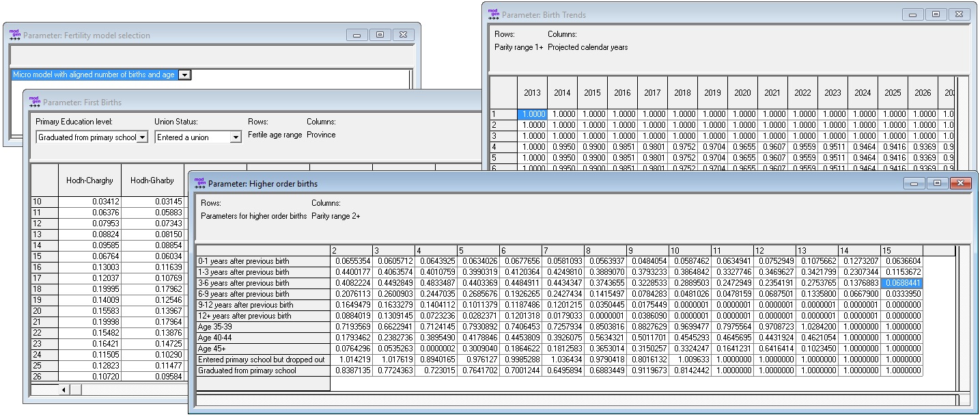This screenshot has height=417, width=980.
Task: Select the 2013 column header in Birth Trends
Action: pyautogui.click(x=532, y=93)
